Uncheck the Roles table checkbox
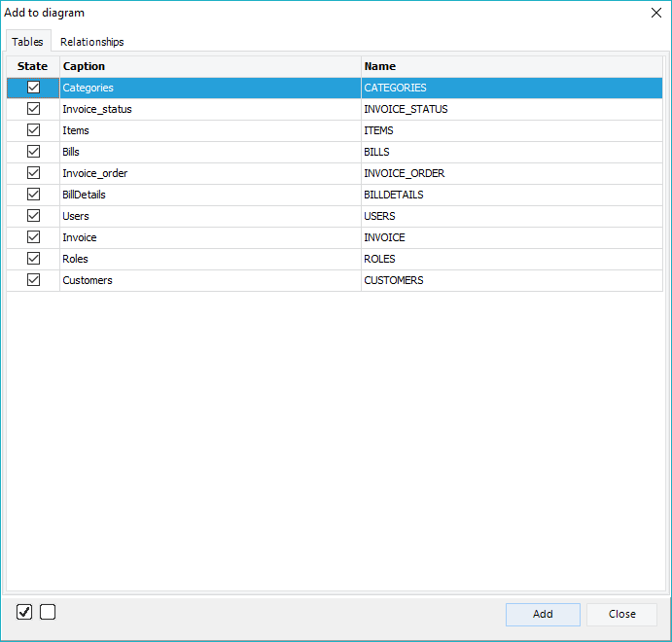This screenshot has width=672, height=642. [33, 259]
